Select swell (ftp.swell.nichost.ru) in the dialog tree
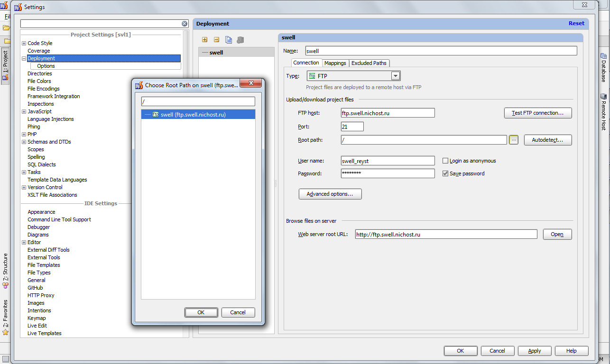610x364 pixels. click(198, 114)
